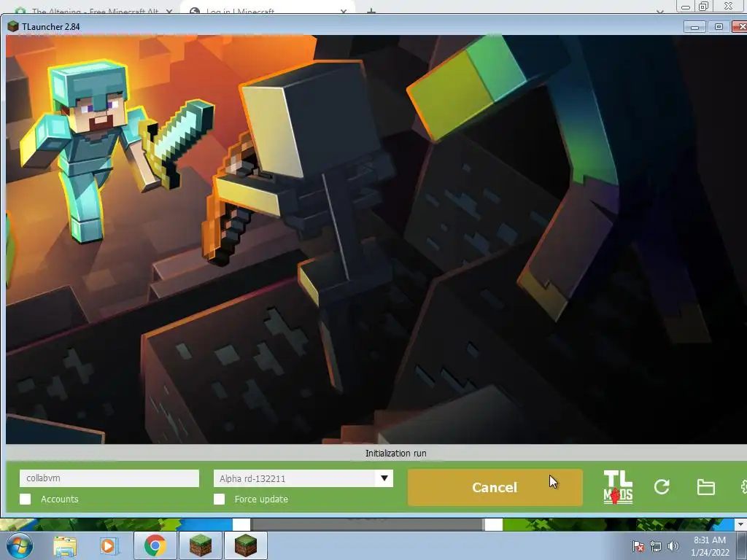
Task: Close The Altening browser tab
Action: click(169, 11)
